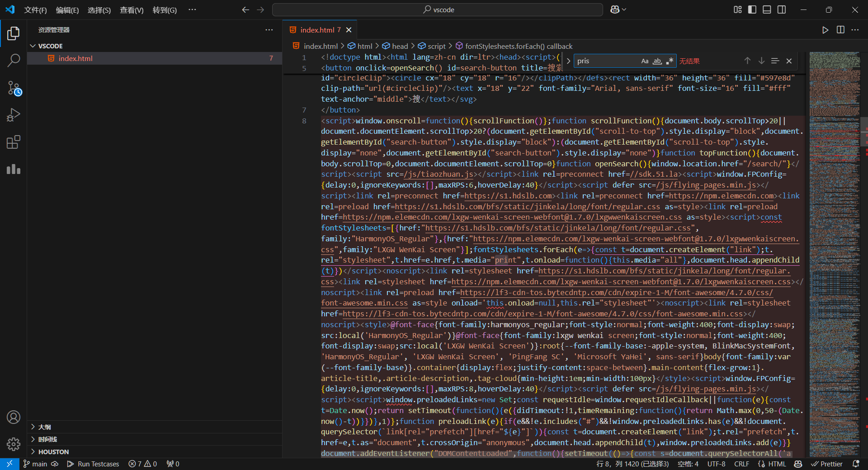Open the Explorer view in the activity bar
The width and height of the screenshot is (868, 470).
click(x=14, y=33)
